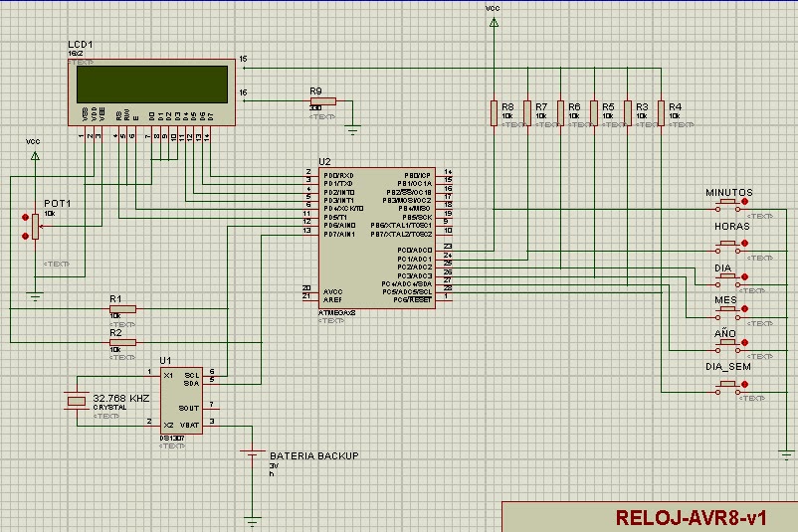
Task: Select ground symbol below POT1
Action: 35,297
